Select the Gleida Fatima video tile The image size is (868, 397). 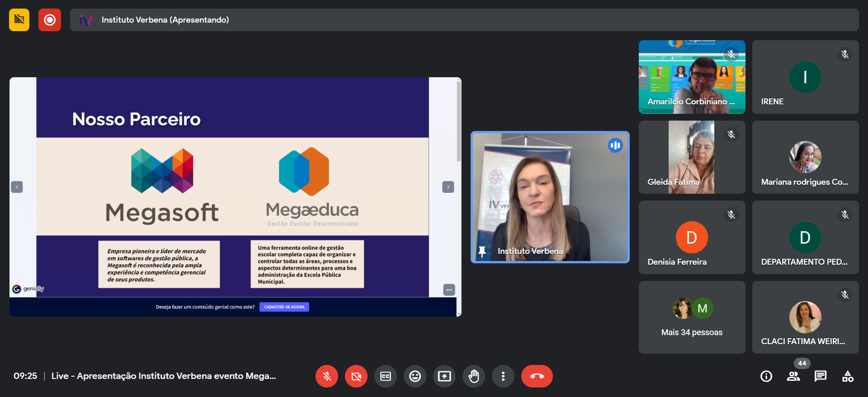point(692,157)
